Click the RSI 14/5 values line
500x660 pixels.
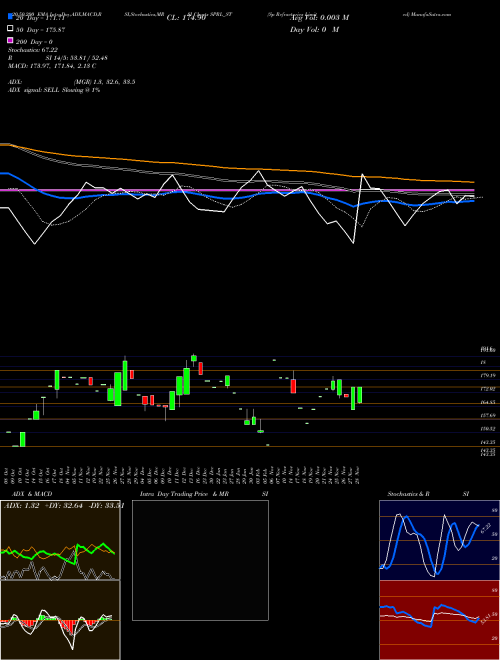[58, 58]
